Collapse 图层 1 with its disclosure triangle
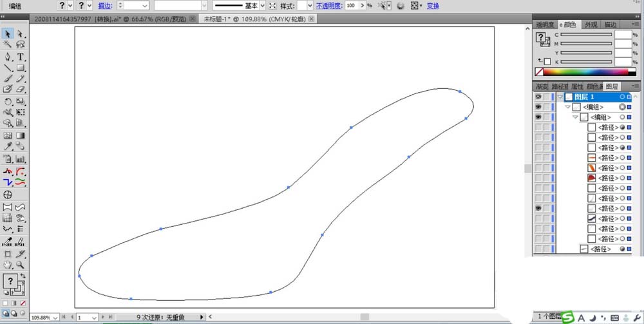644x324 pixels. 560,97
